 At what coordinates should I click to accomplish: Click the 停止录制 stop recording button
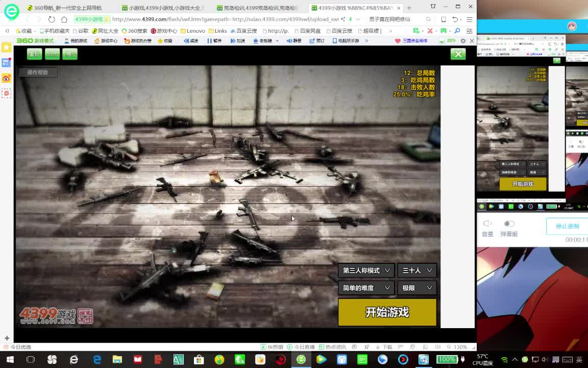pos(567,226)
